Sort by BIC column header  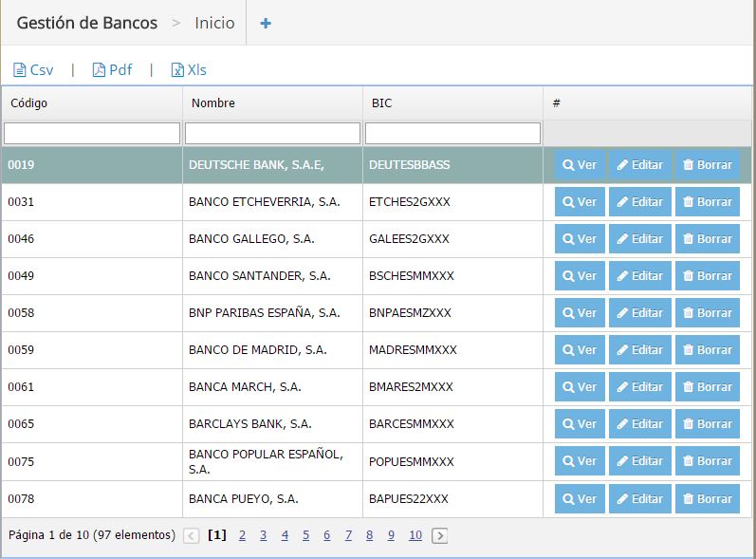point(452,103)
